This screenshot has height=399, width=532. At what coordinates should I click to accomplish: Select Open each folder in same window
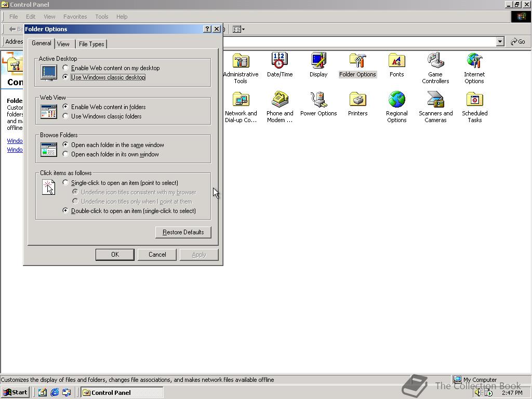[113, 145]
